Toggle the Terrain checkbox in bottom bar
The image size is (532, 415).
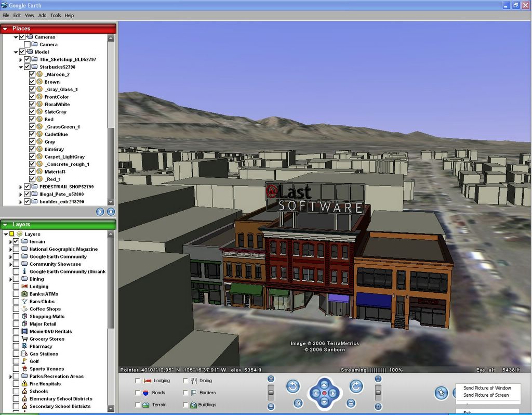(137, 405)
